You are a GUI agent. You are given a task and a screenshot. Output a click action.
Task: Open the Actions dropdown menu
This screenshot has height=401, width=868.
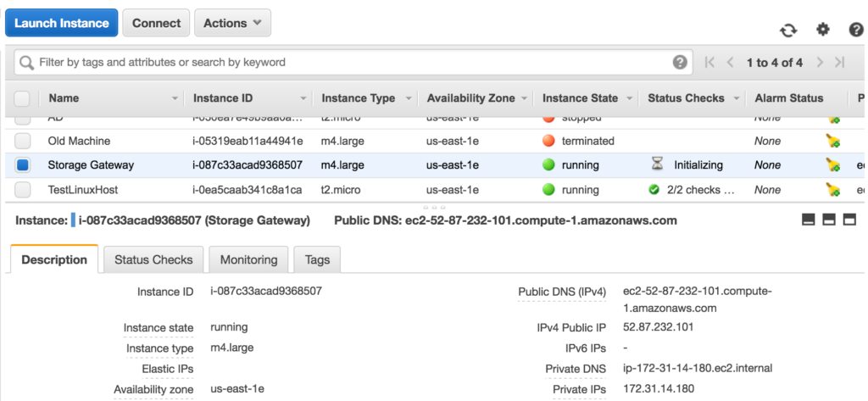pyautogui.click(x=232, y=24)
